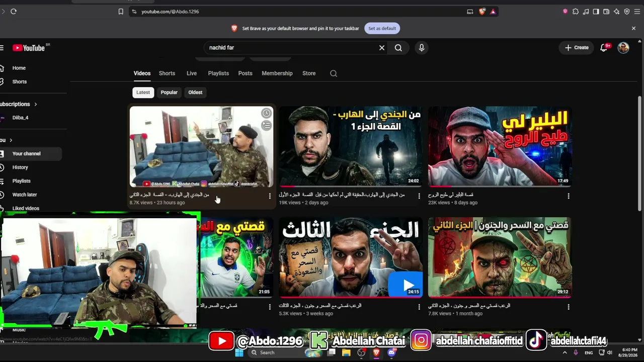Open the three-dot menu for the 7.8K views video
Screen dimensions: 644x362
click(569, 307)
